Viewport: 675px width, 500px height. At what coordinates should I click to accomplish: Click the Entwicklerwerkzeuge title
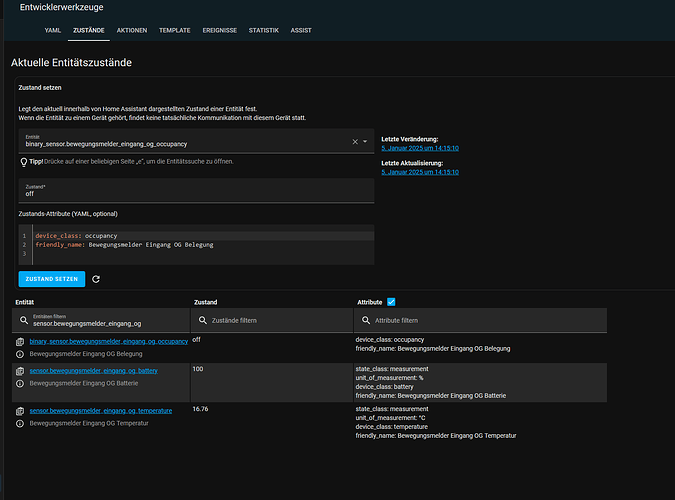(62, 7)
